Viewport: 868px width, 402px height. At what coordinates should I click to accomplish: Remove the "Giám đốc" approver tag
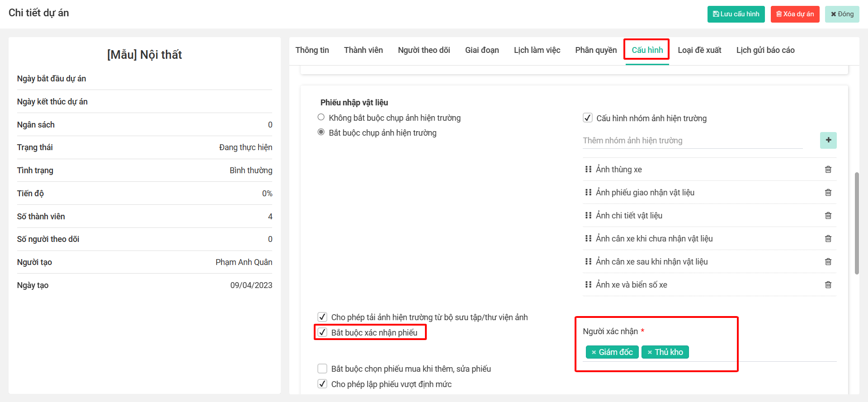coord(594,352)
